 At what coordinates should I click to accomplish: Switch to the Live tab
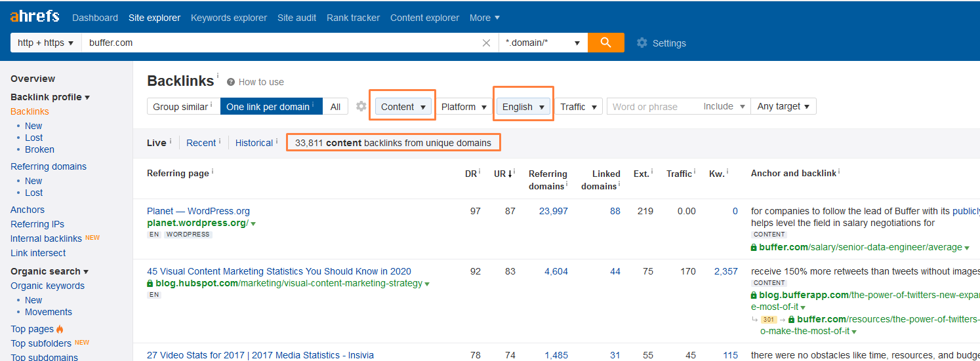(156, 143)
